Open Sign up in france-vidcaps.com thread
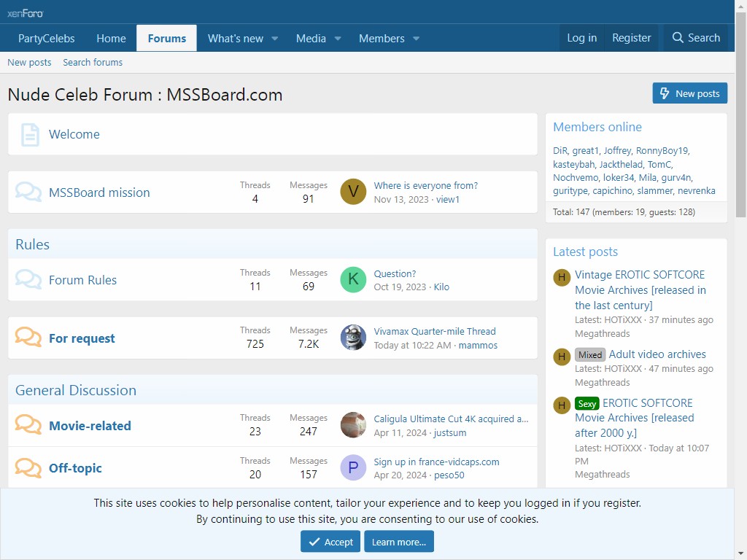Image resolution: width=747 pixels, height=560 pixels. coord(436,462)
